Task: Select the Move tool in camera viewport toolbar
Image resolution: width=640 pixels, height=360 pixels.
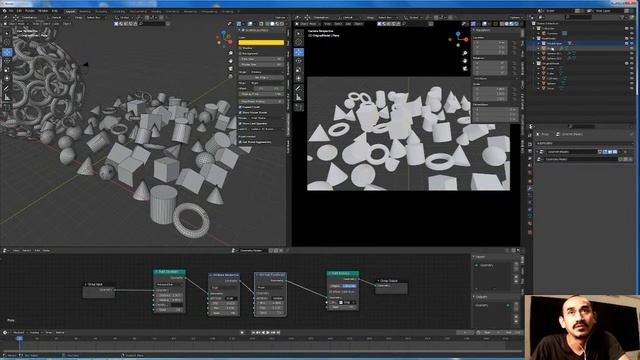Action: pos(299,52)
